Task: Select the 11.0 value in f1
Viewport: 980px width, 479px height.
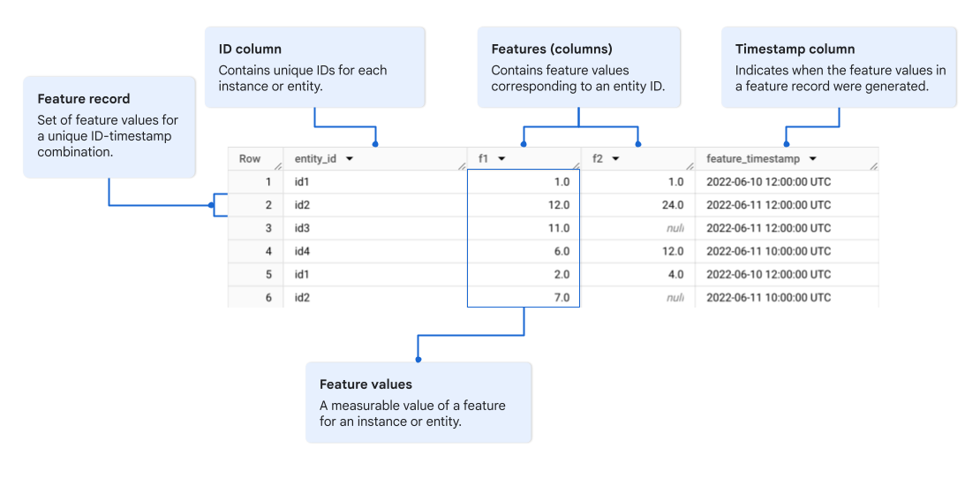Action: (x=559, y=228)
